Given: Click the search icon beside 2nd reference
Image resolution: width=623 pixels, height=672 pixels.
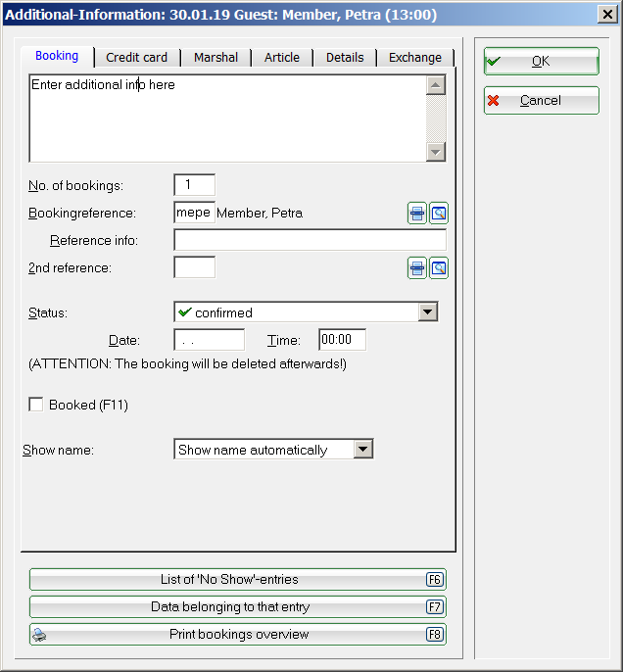Looking at the screenshot, I should click(x=438, y=268).
